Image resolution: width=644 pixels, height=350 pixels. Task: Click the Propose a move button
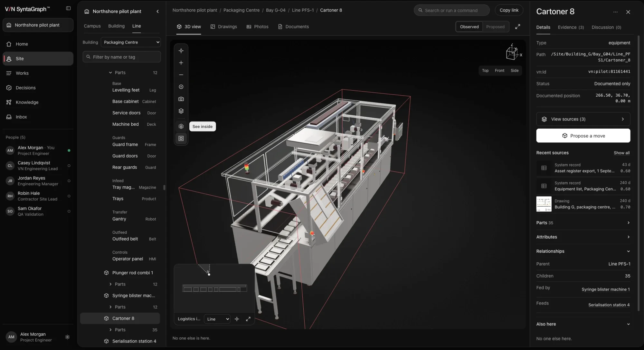[x=583, y=136]
